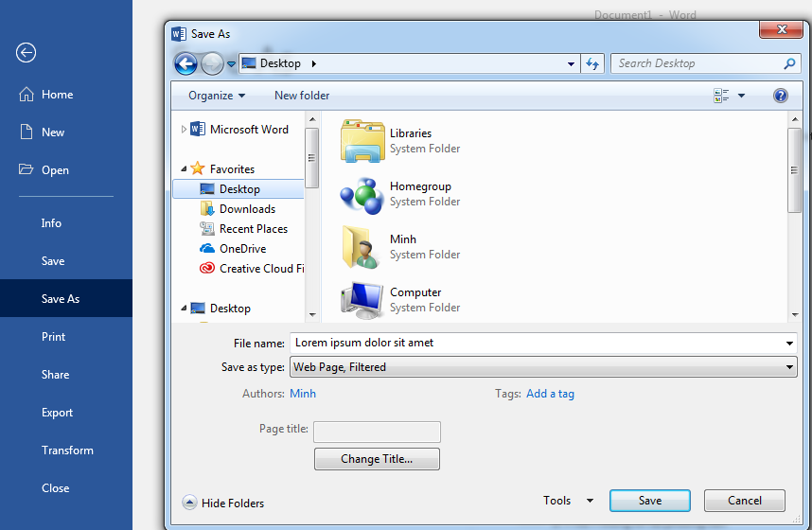Open the Organize dropdown menu
This screenshot has width=812, height=530.
click(x=217, y=96)
